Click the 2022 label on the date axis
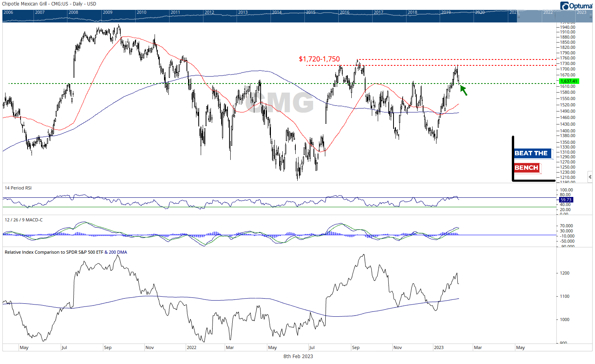The height and width of the screenshot is (364, 595). tap(192, 347)
